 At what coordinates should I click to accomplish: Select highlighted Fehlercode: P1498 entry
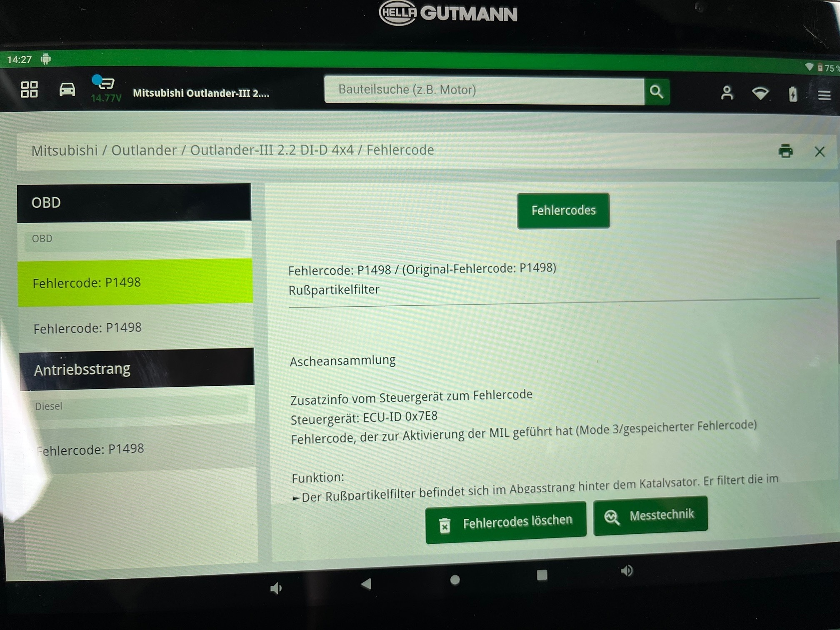pos(135,282)
